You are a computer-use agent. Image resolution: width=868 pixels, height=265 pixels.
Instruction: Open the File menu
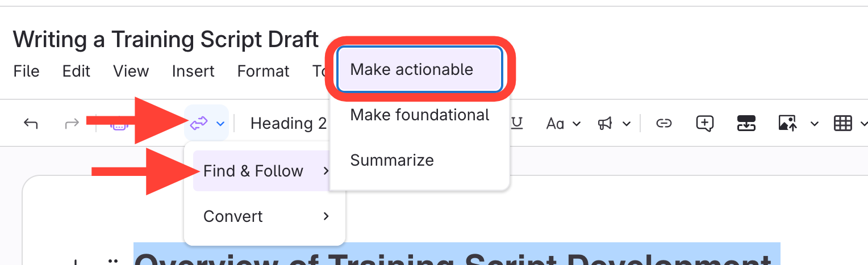click(x=26, y=71)
